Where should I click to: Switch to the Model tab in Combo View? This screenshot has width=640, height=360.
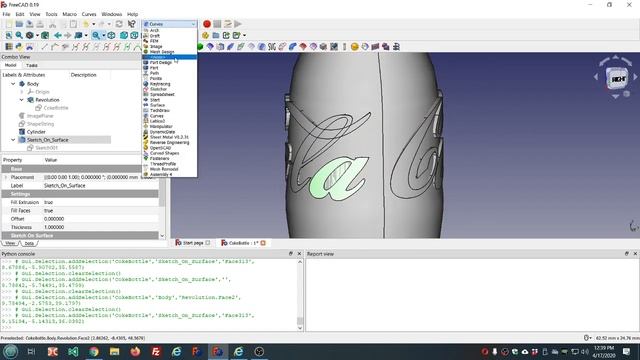tap(10, 65)
